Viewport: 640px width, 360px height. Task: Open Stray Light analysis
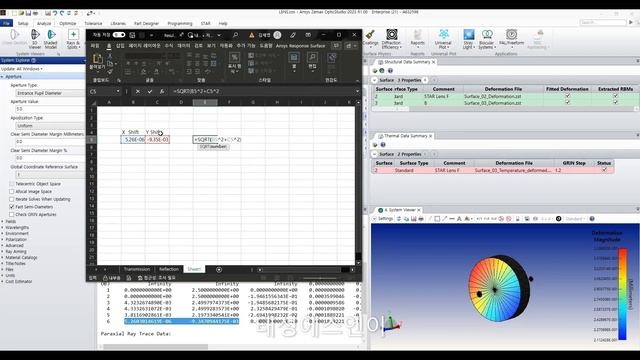(x=469, y=39)
